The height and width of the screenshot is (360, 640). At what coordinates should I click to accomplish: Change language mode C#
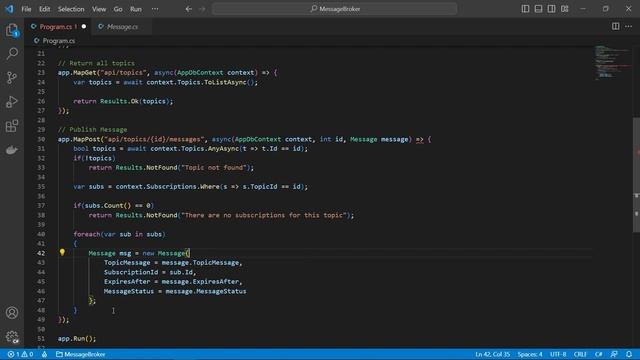coord(598,354)
